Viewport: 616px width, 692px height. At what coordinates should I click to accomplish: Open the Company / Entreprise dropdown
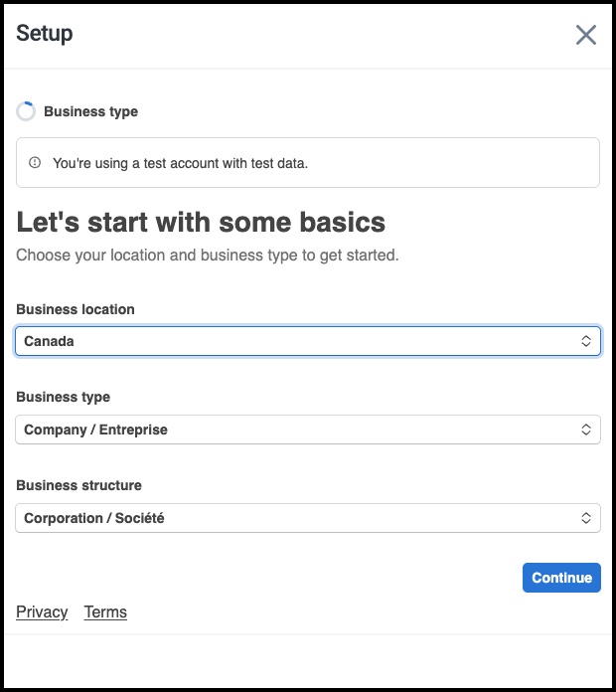(x=298, y=430)
